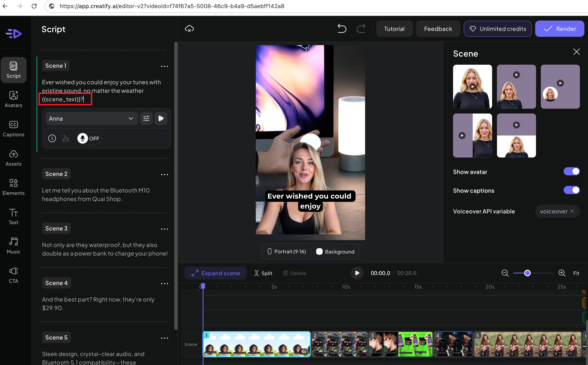Disable the Show captions switch
Image resolution: width=588 pixels, height=365 pixels.
pos(571,190)
